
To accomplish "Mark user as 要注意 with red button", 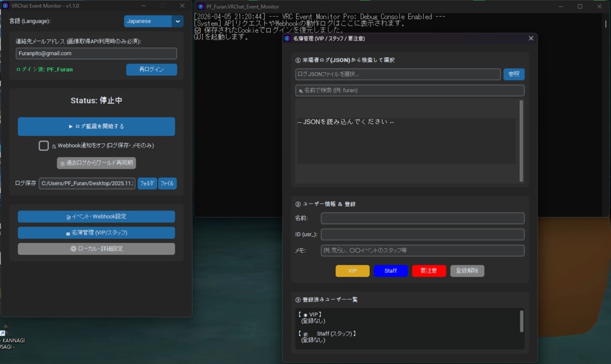I will 429,270.
